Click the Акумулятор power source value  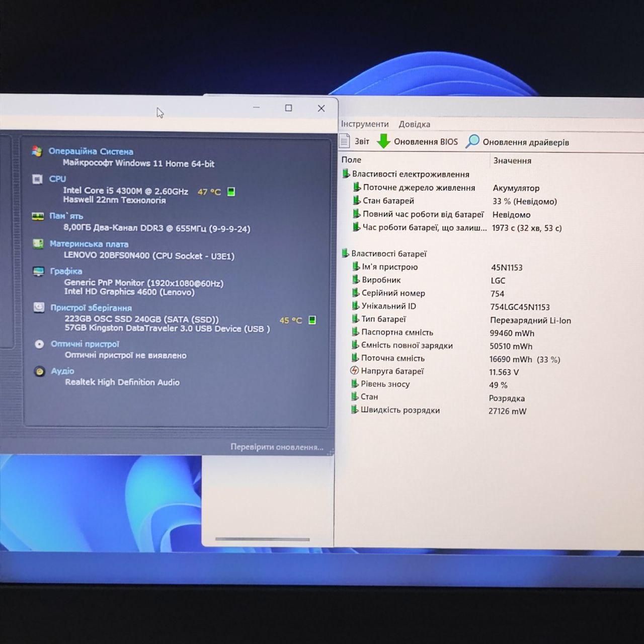(x=516, y=188)
